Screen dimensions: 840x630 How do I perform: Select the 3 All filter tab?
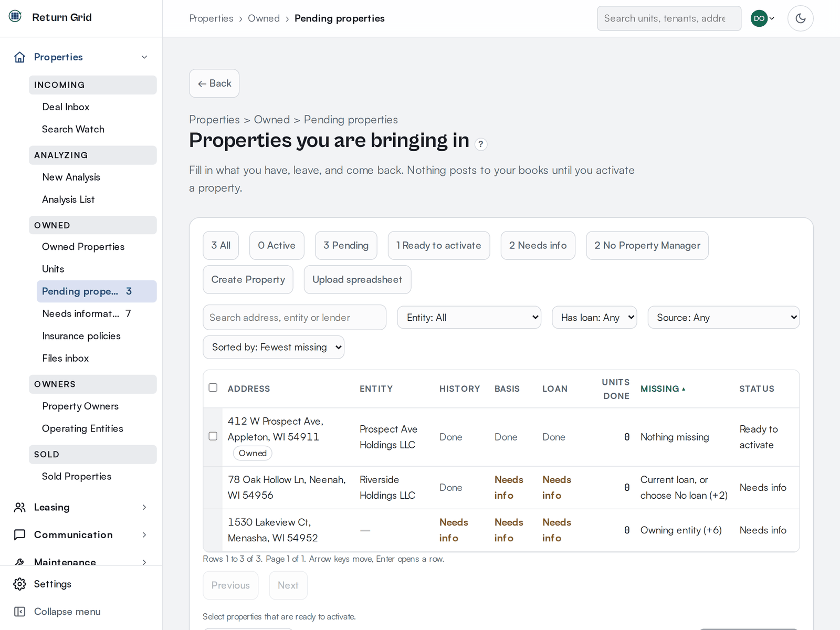[x=220, y=245]
